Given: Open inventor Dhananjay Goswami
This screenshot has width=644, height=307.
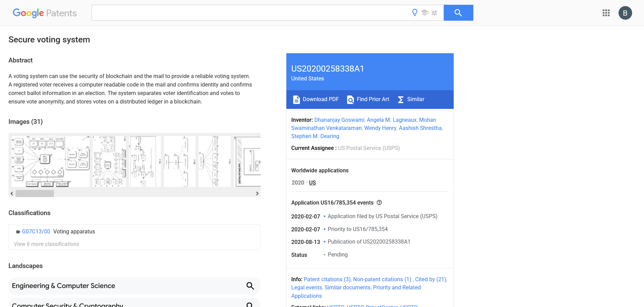Looking at the screenshot, I should (x=339, y=120).
